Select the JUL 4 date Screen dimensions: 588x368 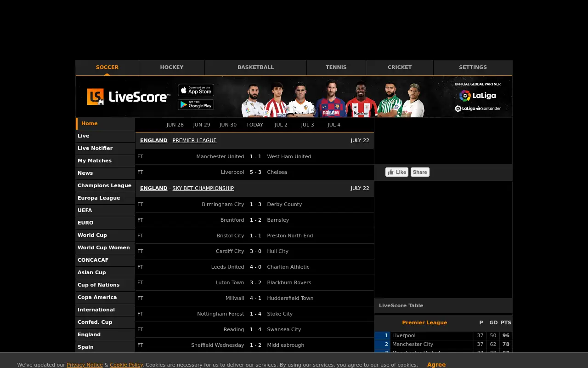(x=334, y=125)
